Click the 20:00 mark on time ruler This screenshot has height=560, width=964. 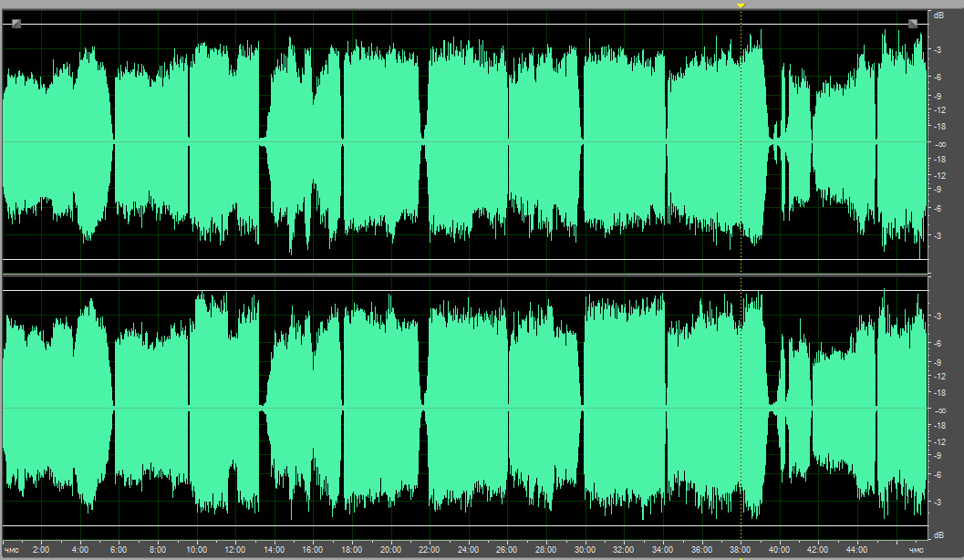390,550
